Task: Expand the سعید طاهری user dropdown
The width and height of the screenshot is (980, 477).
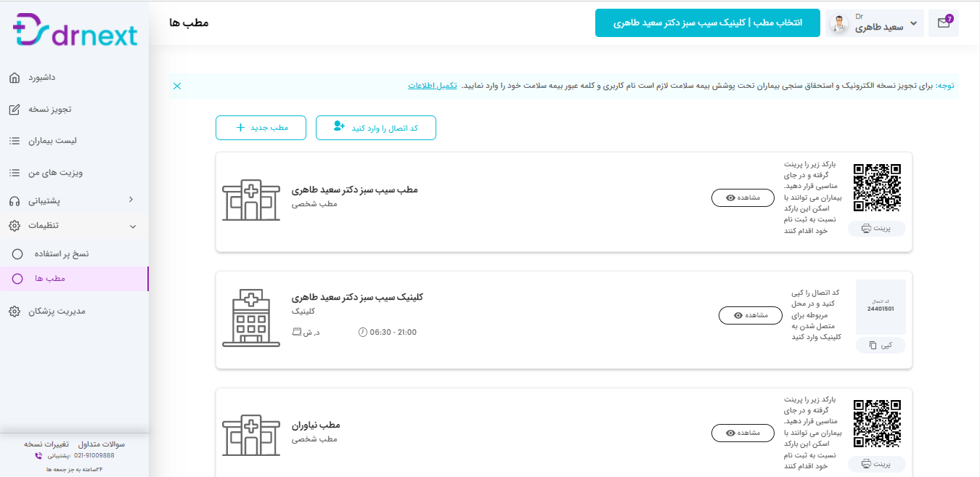Action: 875,23
